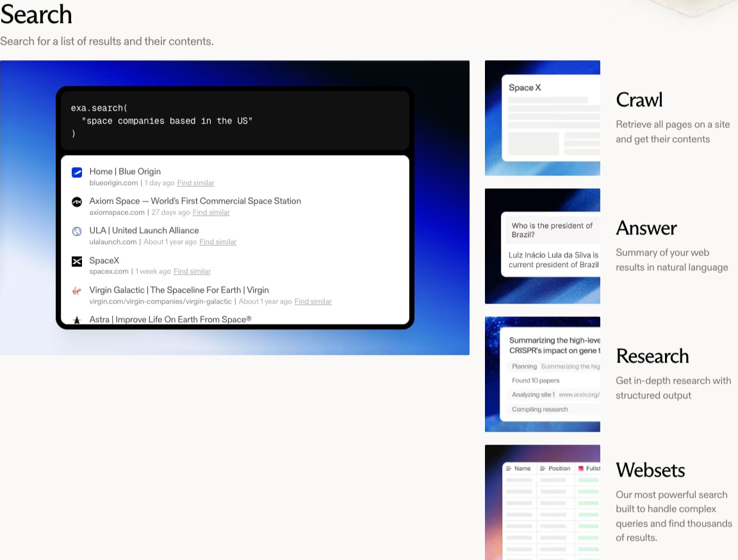Screen dimensions: 738x560
Task: Switch to the Crawl heading
Action: coord(639,100)
